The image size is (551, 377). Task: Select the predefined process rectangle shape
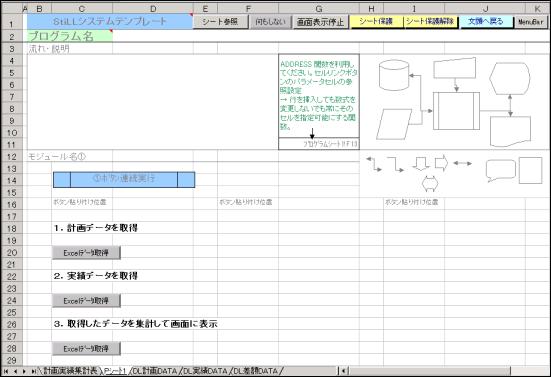456,111
